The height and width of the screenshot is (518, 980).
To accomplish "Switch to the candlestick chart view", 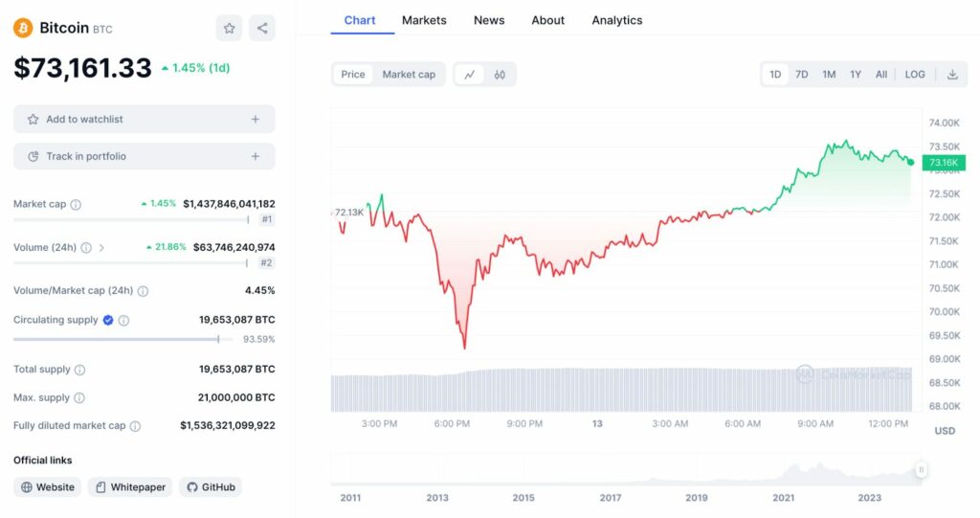I will [x=500, y=75].
